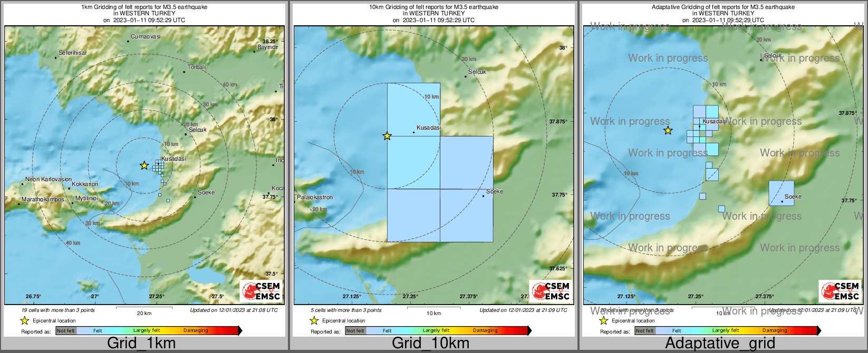Click the yellow epicenter star on Grid_1km map
868x353 pixels.
click(x=144, y=165)
